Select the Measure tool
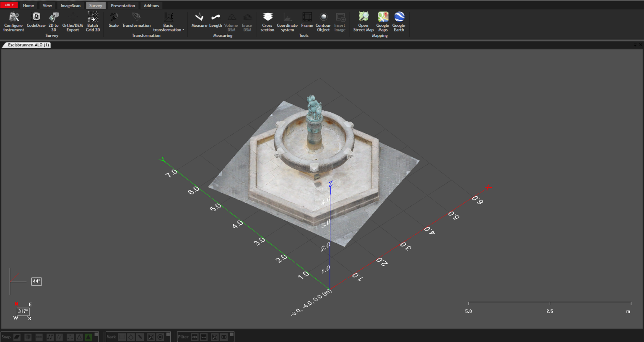This screenshot has height=342, width=644. click(x=199, y=21)
